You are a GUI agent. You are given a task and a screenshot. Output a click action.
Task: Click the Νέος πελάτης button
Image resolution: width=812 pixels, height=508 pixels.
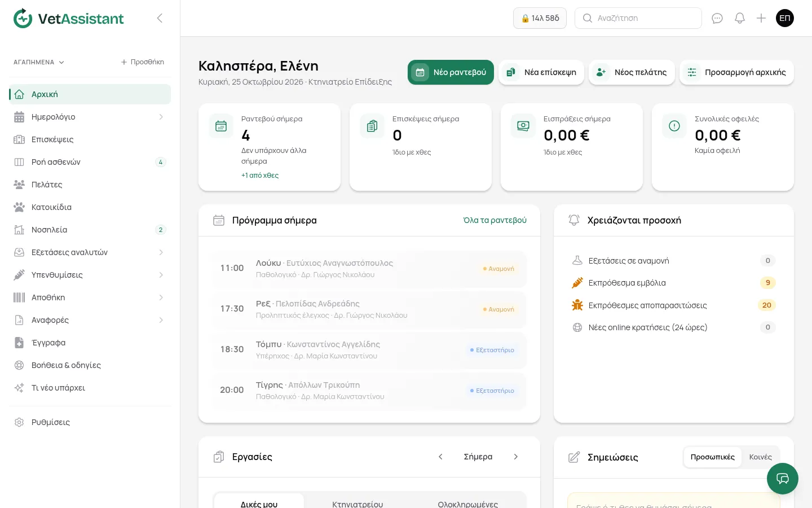click(x=632, y=72)
